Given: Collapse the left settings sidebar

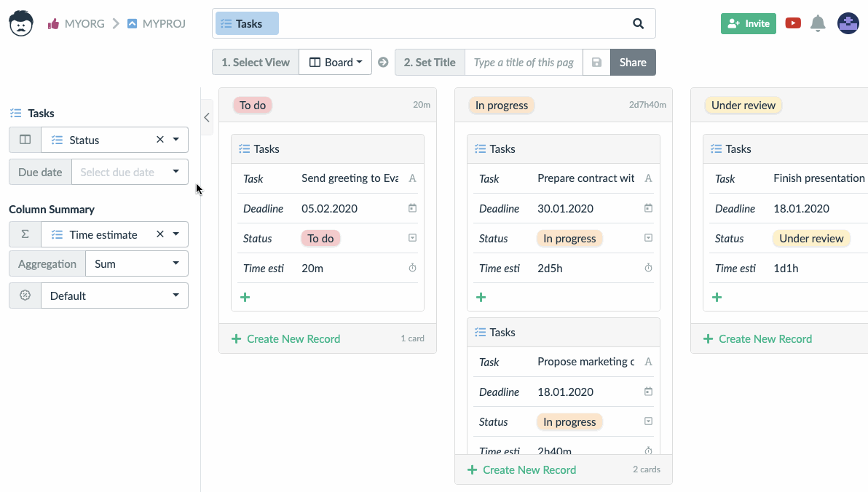Looking at the screenshot, I should pyautogui.click(x=207, y=117).
